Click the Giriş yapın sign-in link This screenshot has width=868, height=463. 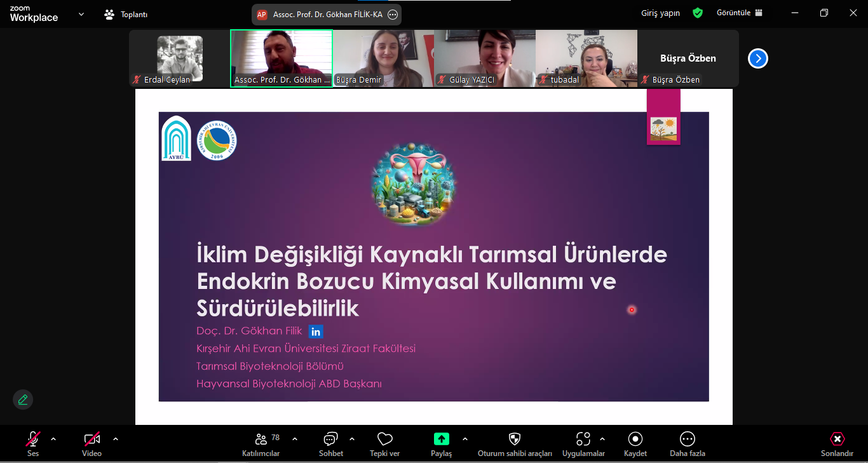point(660,13)
